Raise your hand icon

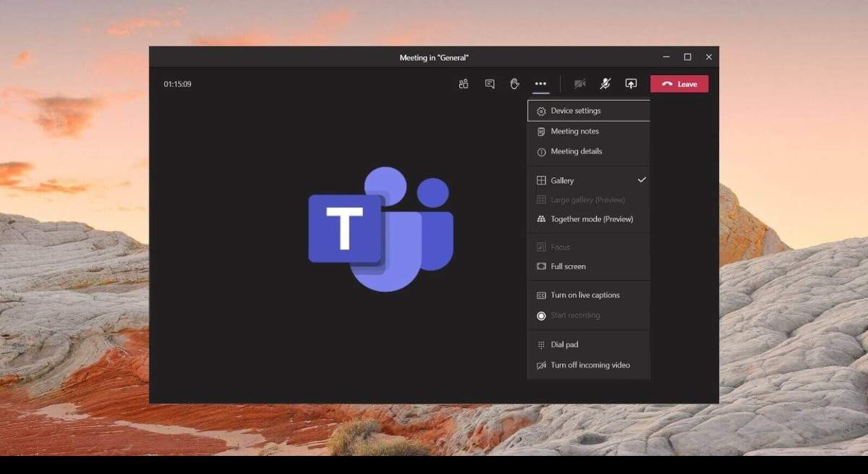coord(514,84)
